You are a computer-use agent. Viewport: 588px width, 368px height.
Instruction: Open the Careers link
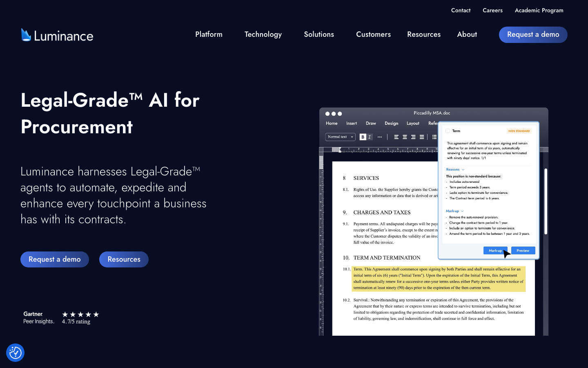(x=492, y=10)
